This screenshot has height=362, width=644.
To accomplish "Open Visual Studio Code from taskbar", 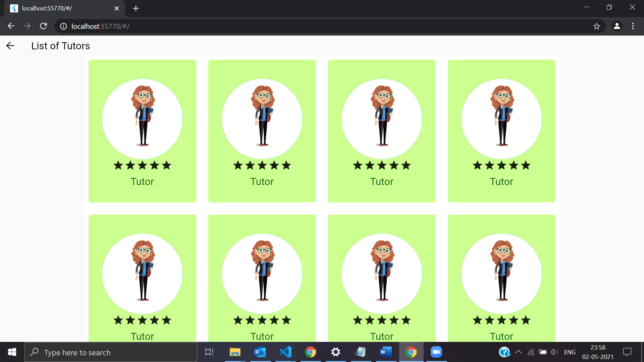I will pos(285,352).
